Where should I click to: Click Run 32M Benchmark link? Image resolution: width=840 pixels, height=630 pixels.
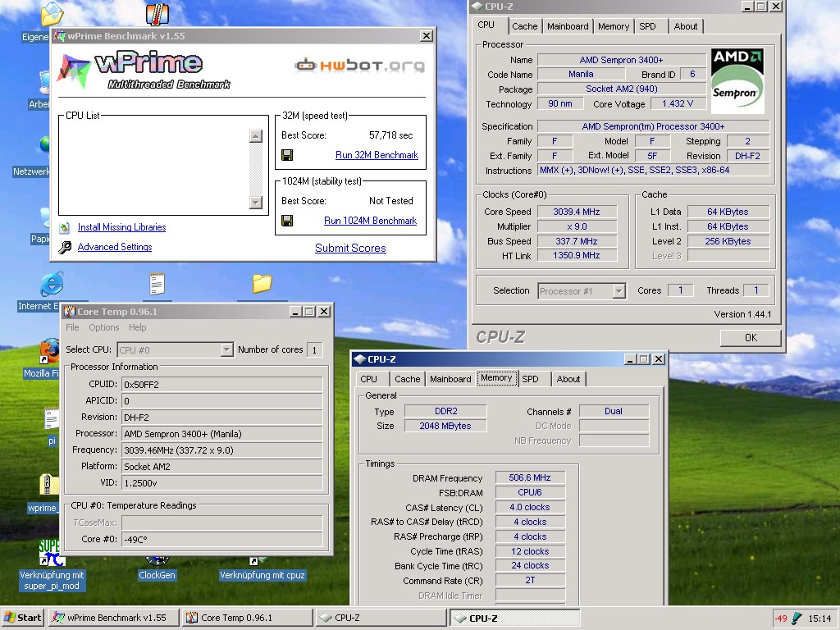pos(377,155)
